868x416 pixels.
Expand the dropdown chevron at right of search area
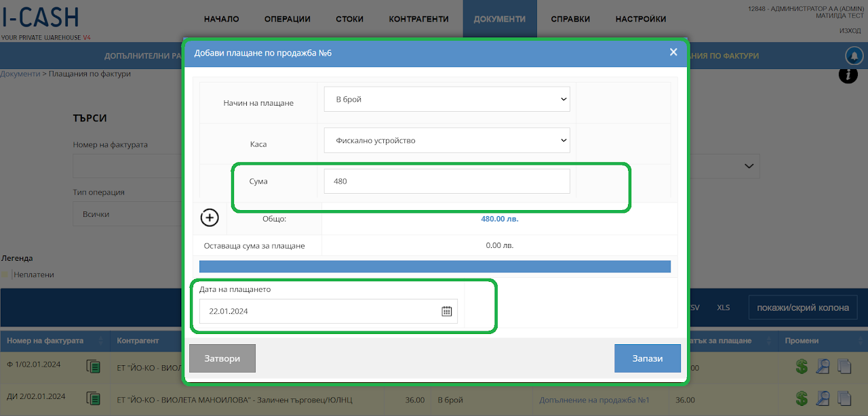[x=749, y=166]
